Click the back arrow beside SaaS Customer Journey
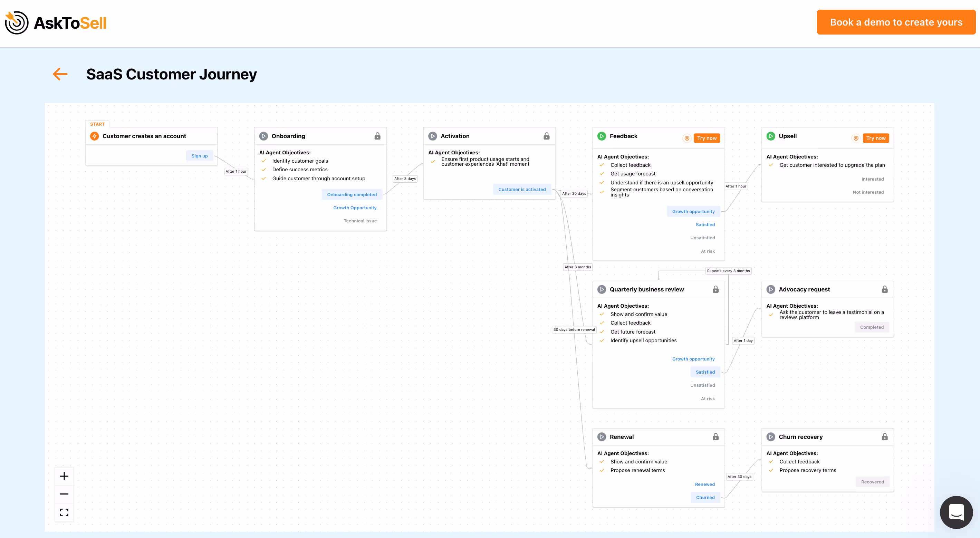 point(60,74)
